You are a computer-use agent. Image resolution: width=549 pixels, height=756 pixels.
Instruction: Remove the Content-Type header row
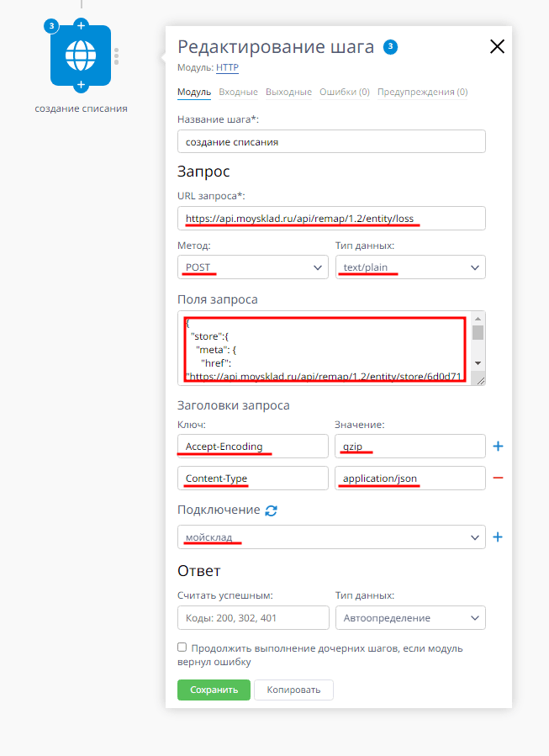tap(498, 478)
